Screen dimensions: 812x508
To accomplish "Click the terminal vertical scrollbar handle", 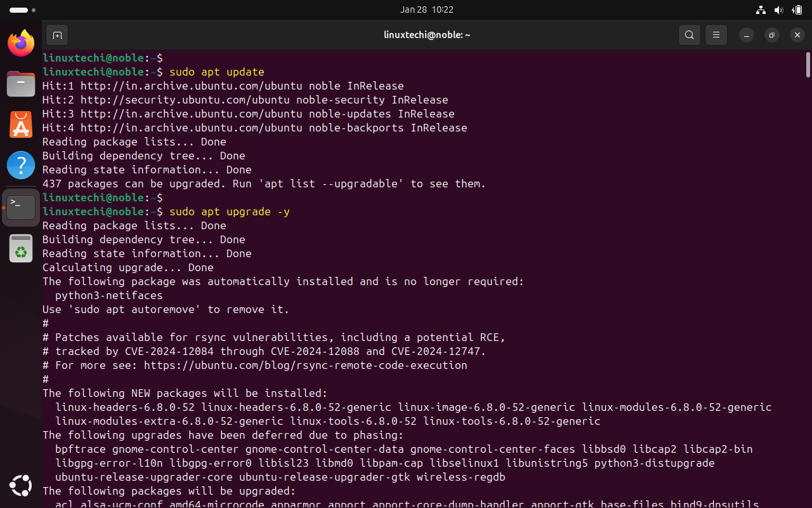I will [x=808, y=65].
